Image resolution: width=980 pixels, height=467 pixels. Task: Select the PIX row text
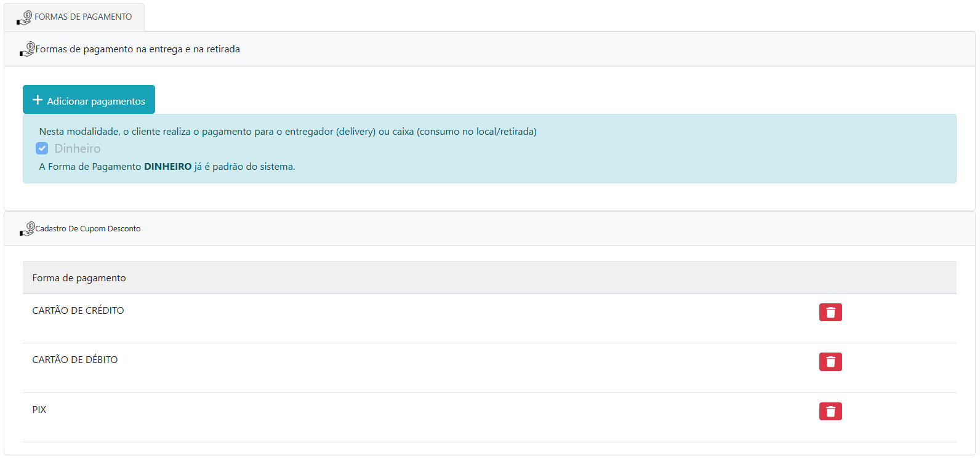click(x=39, y=410)
